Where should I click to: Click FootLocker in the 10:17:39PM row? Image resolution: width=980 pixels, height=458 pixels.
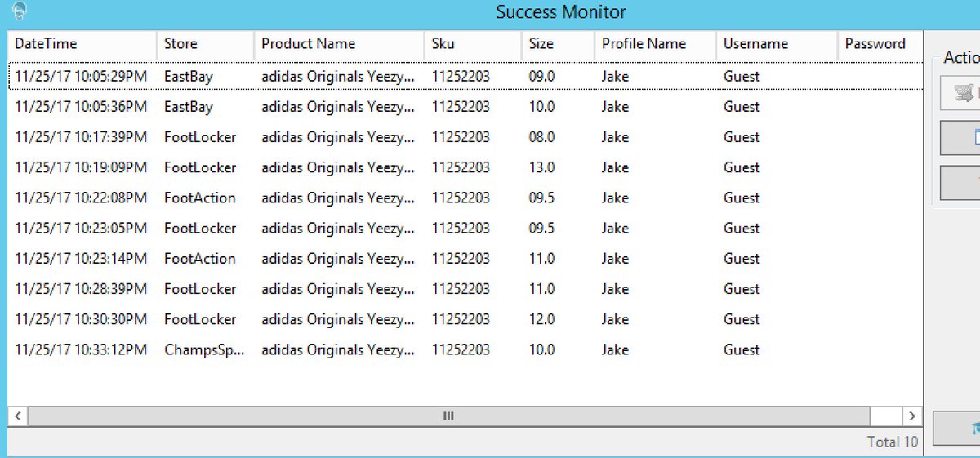[200, 137]
